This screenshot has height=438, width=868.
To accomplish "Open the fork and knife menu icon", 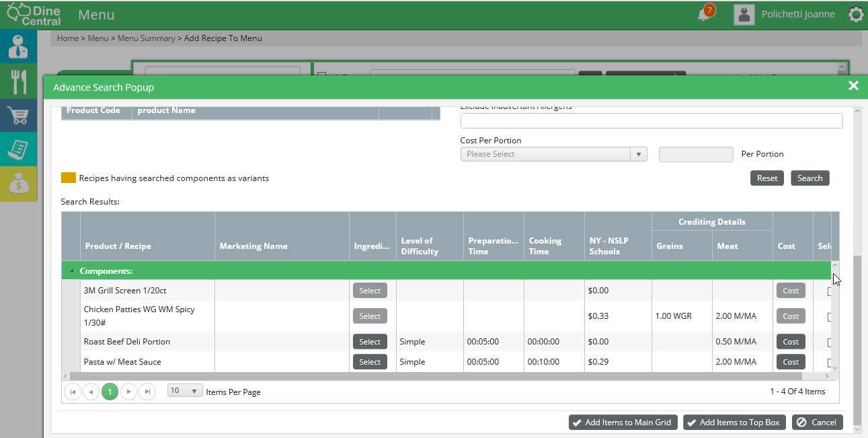I will point(19,81).
